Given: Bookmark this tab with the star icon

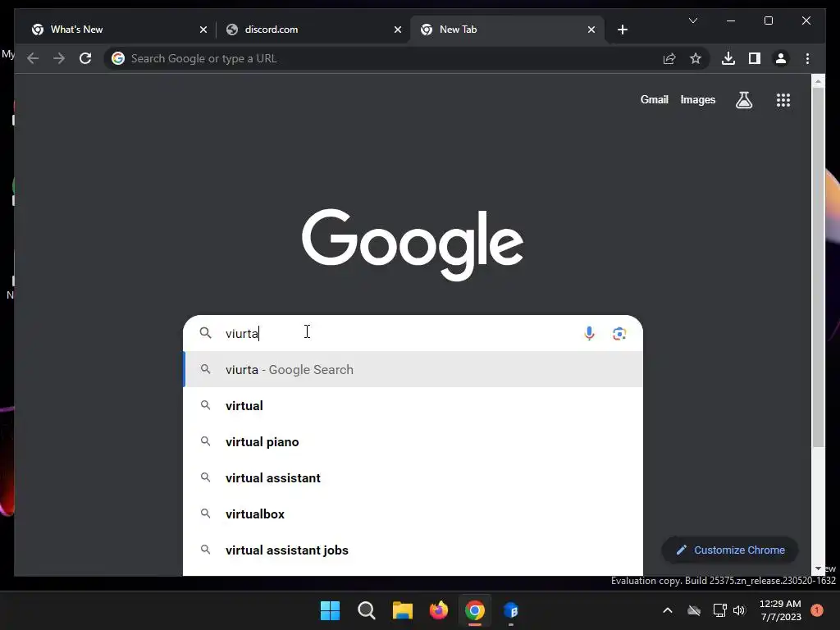Looking at the screenshot, I should pos(696,58).
